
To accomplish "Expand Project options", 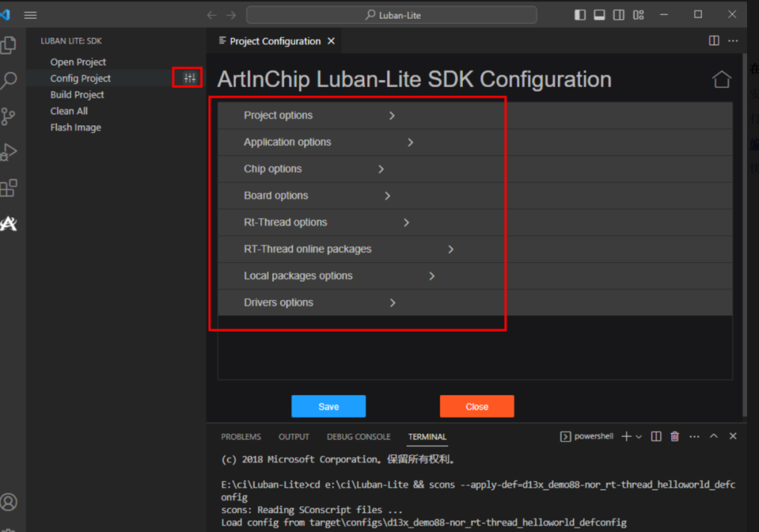I will click(475, 115).
